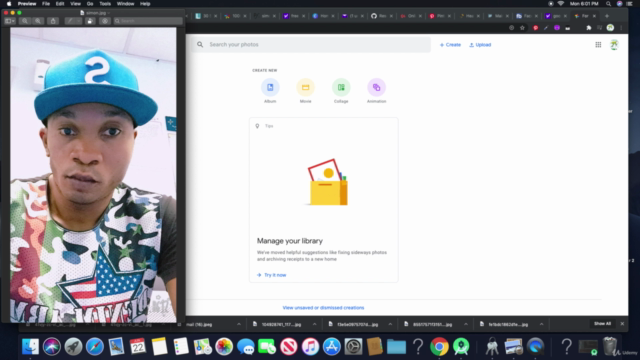The image size is (640, 360).
Task: Open a new Chrome tab
Action: (607, 16)
